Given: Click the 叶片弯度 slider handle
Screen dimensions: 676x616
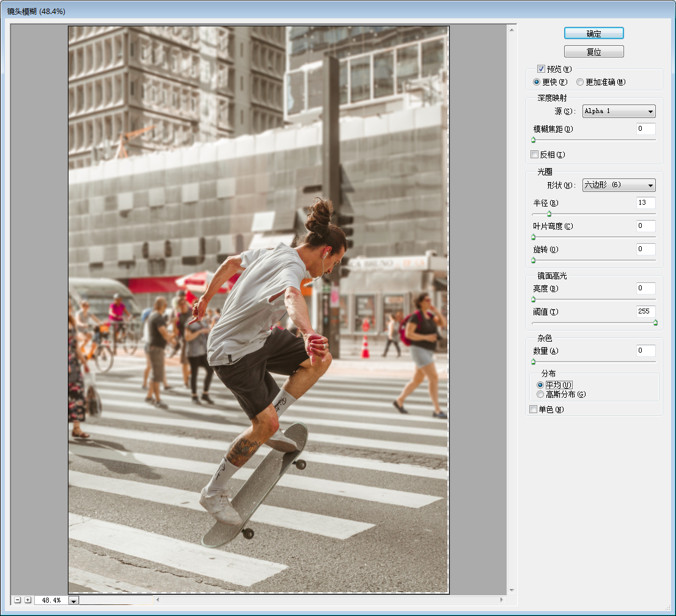Looking at the screenshot, I should point(534,237).
